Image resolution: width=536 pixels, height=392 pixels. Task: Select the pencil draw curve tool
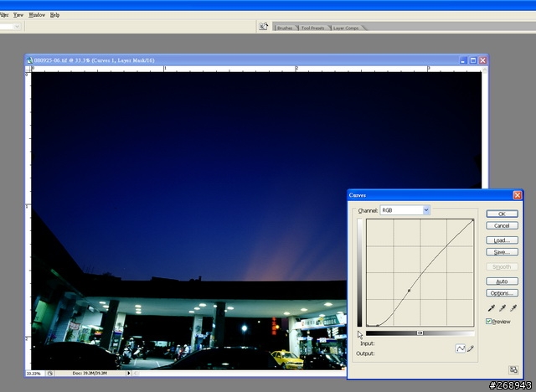pos(471,348)
